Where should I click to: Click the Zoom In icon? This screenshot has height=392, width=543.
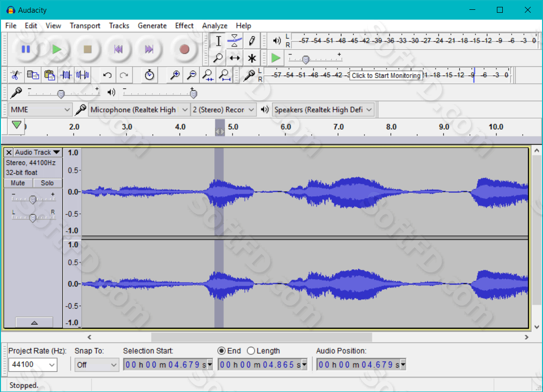[x=175, y=75]
